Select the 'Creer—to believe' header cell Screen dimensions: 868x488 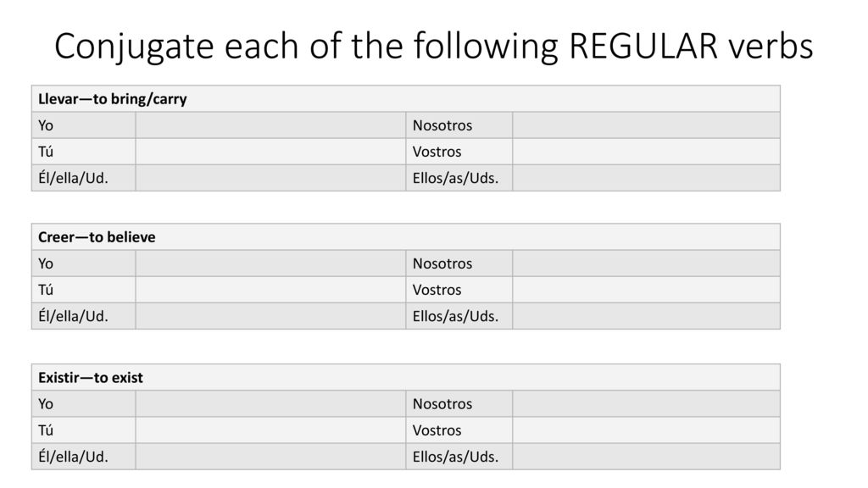tap(406, 237)
